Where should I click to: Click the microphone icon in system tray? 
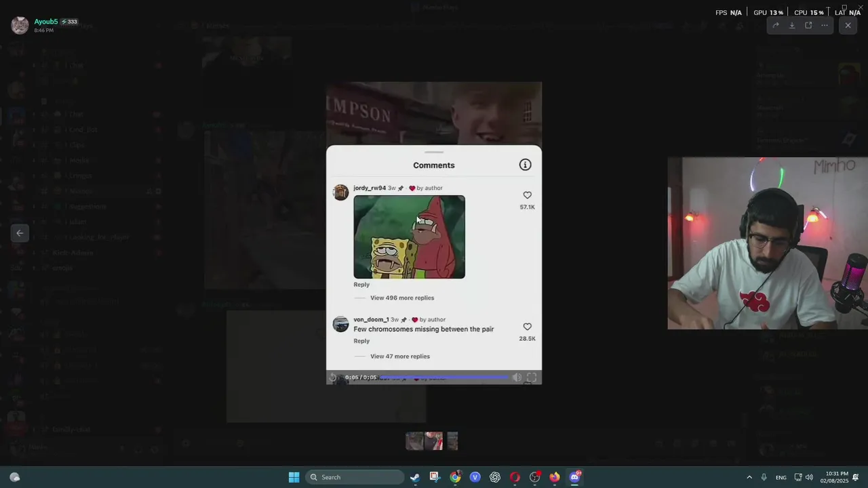pyautogui.click(x=764, y=477)
